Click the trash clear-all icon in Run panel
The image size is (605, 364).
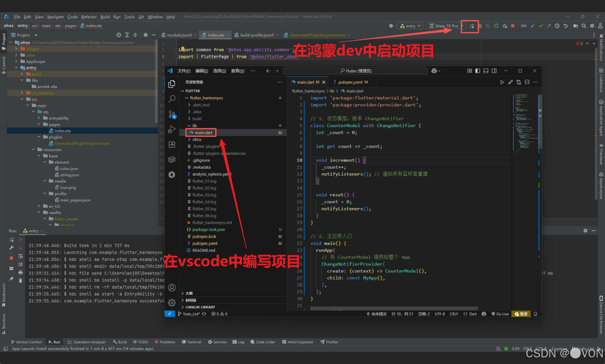pyautogui.click(x=20, y=281)
